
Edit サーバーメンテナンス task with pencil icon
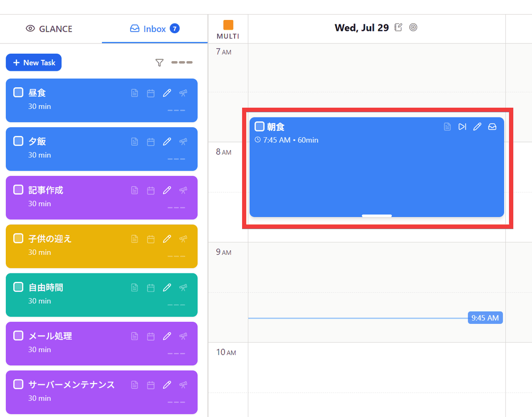(x=167, y=385)
